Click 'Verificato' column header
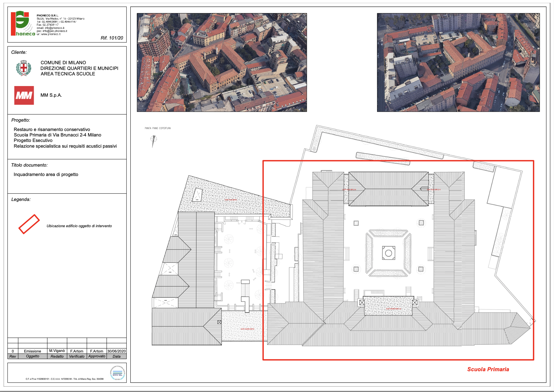 (x=77, y=356)
